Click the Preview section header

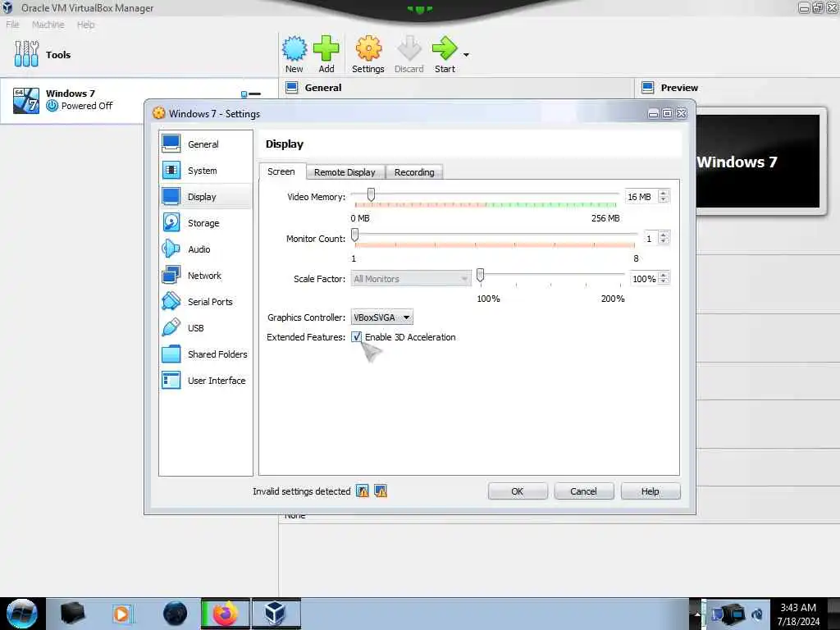(679, 87)
